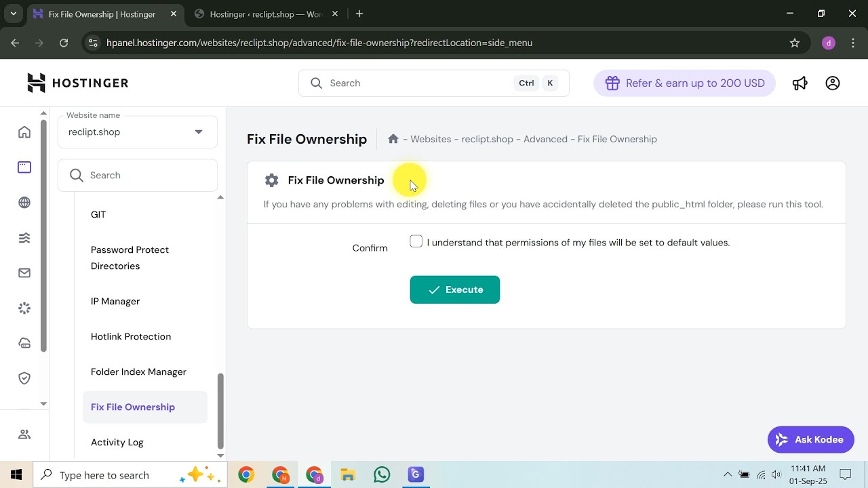Open Hotlink Protection menu item
This screenshot has height=488, width=868.
pyautogui.click(x=131, y=336)
